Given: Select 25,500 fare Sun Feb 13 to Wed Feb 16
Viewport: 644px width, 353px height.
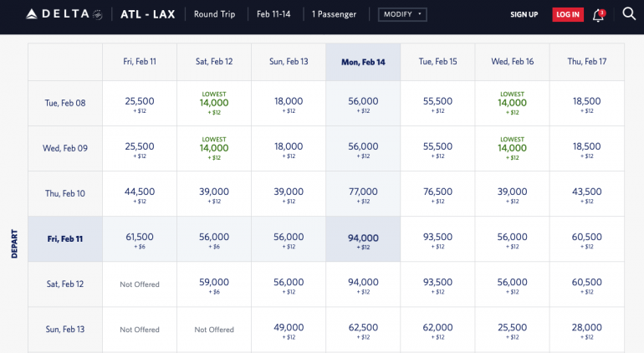Looking at the screenshot, I should pyautogui.click(x=512, y=330).
